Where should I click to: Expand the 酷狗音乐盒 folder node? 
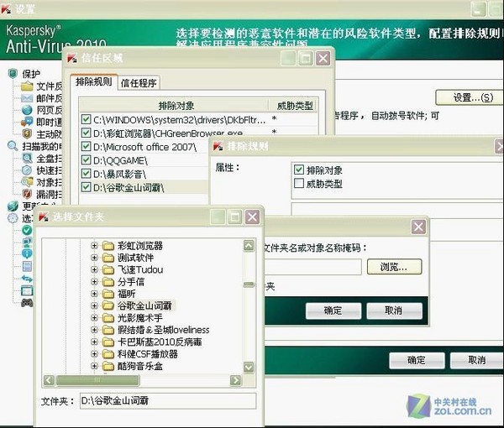coord(94,367)
